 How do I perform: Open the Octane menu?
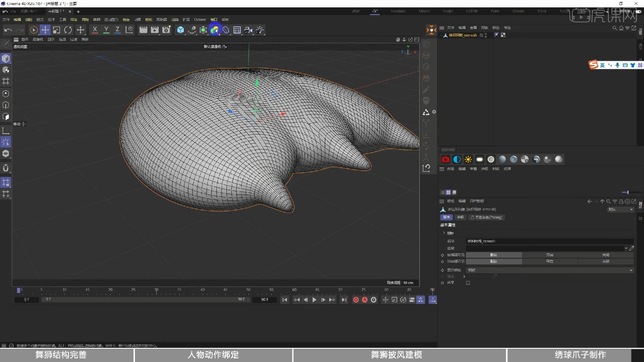click(x=200, y=20)
